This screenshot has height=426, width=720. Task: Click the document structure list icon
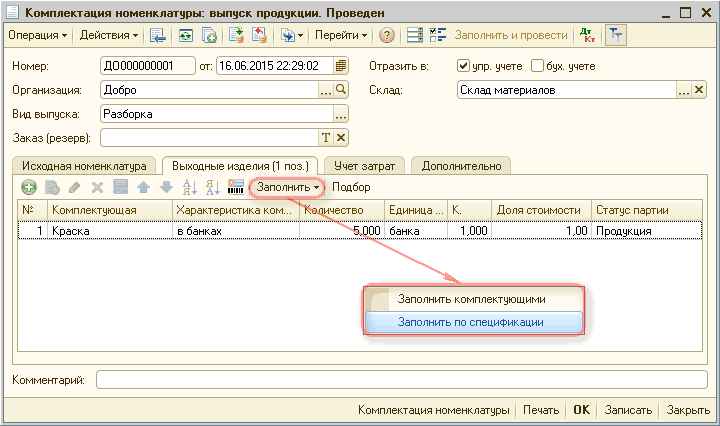pos(415,35)
